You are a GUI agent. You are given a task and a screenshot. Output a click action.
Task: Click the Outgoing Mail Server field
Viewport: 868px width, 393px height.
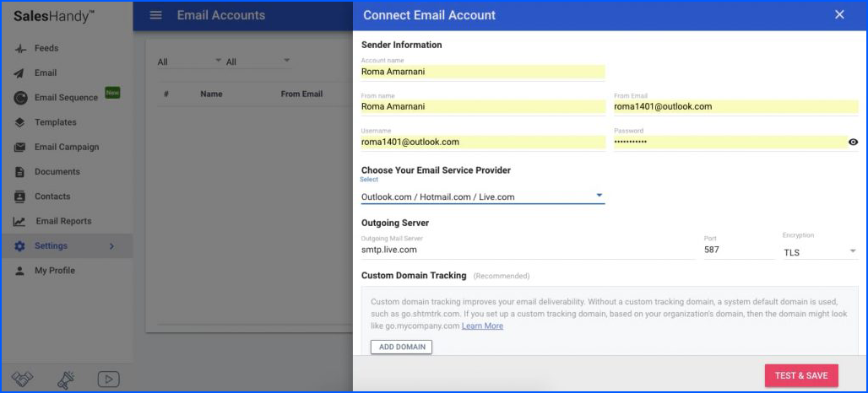point(528,250)
